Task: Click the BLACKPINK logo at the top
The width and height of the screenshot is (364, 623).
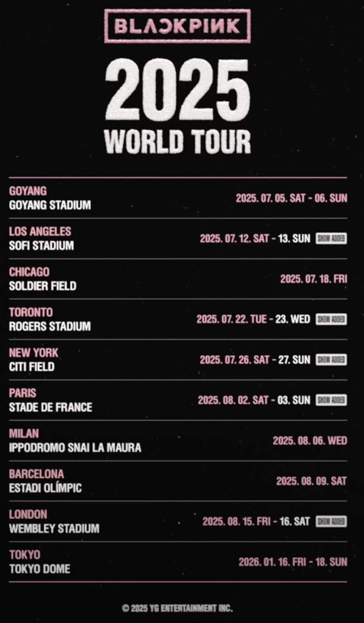Action: pyautogui.click(x=177, y=26)
